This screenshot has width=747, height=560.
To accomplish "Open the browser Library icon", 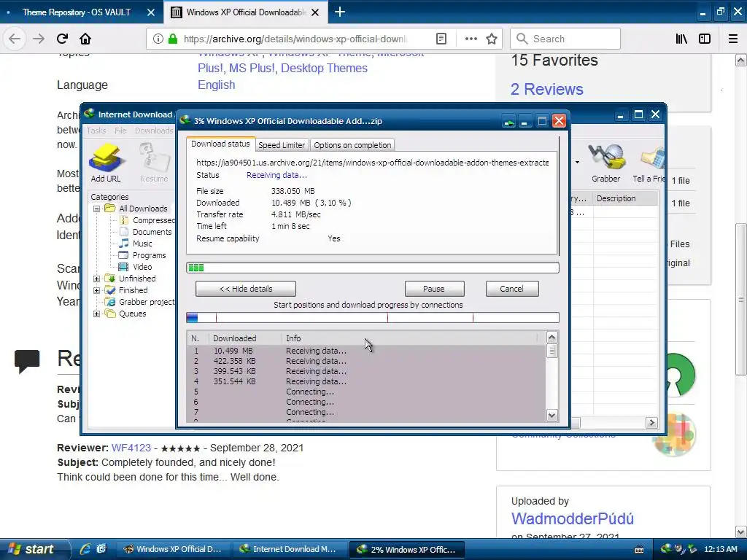I will tap(681, 39).
